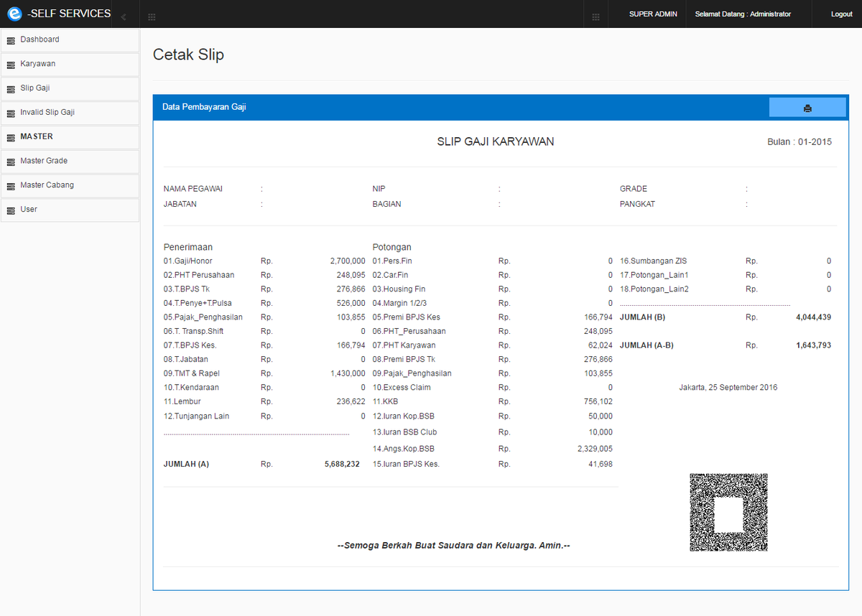This screenshot has height=616, width=862.
Task: Click the e-Self Services logo icon
Action: (x=14, y=14)
